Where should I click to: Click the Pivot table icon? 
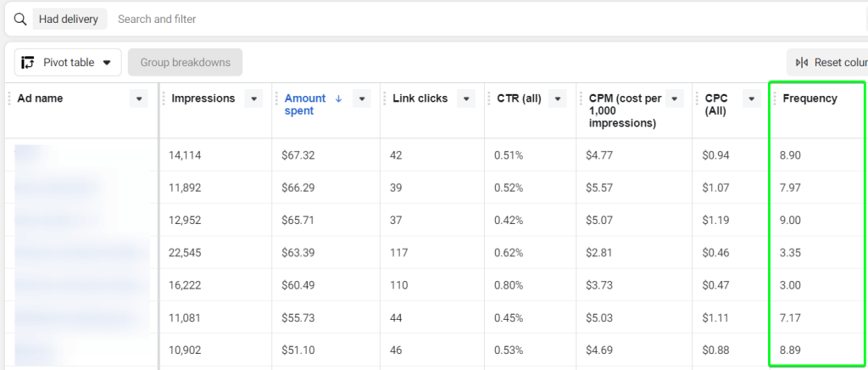28,63
